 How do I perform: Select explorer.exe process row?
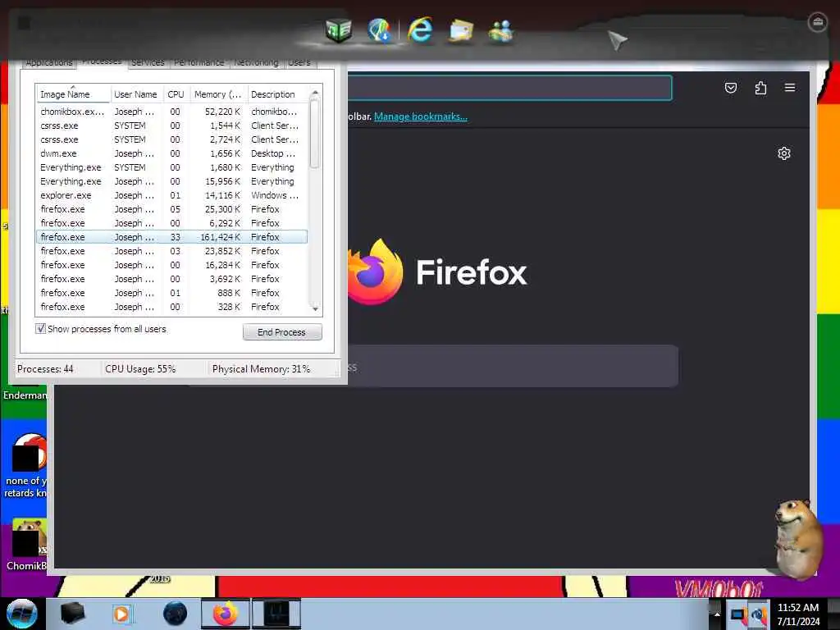171,195
